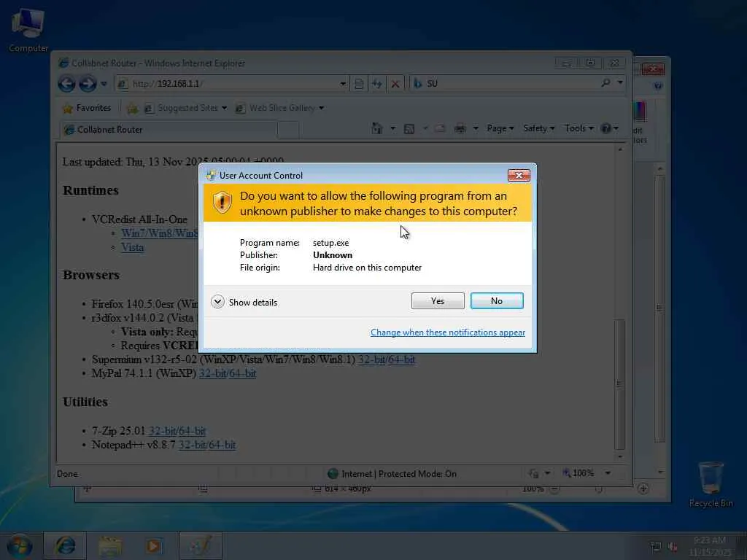Click Windows Explorer folder taskbar icon
The height and width of the screenshot is (560, 747).
[x=110, y=545]
